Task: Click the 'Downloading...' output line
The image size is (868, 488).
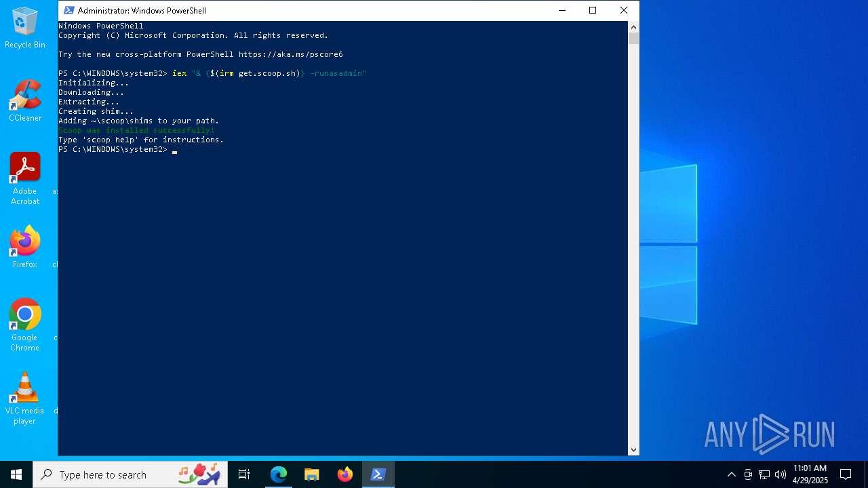Action: (x=92, y=92)
